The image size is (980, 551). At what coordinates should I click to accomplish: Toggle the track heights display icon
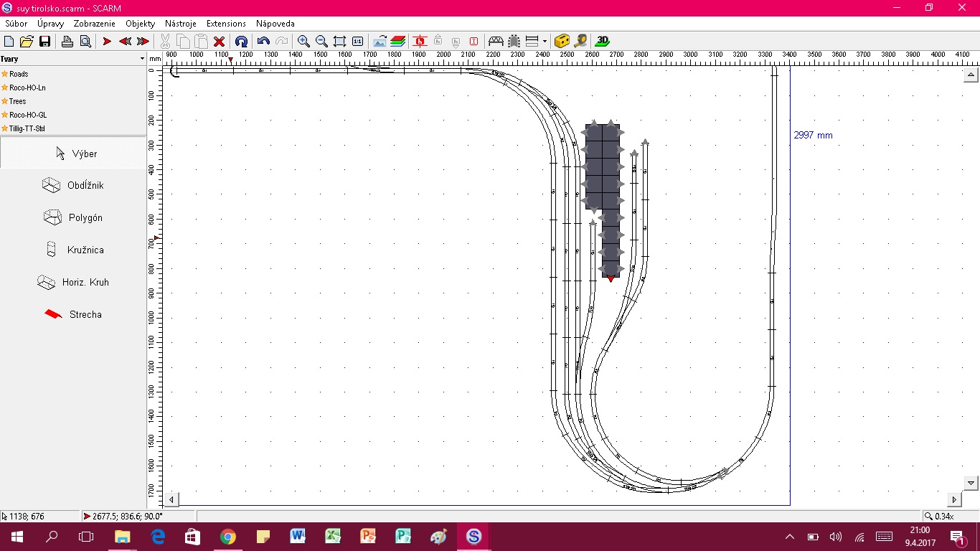[420, 42]
